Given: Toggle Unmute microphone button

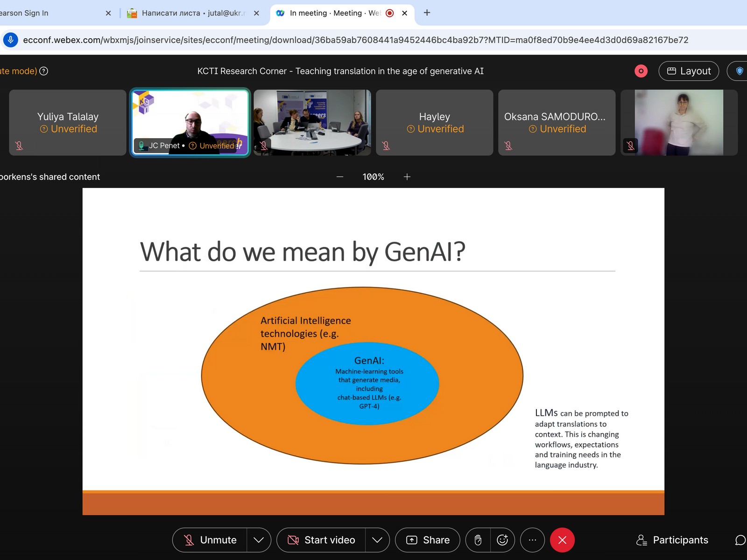Looking at the screenshot, I should pos(210,540).
